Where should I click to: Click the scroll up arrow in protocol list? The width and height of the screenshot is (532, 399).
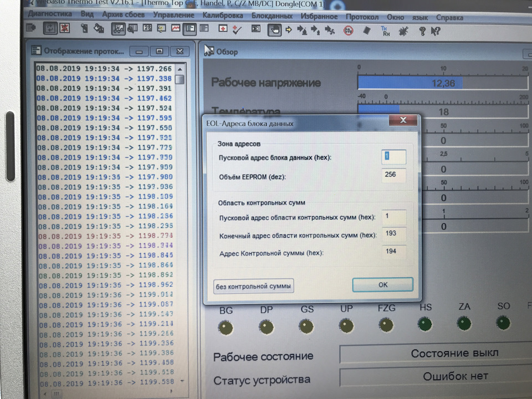tap(180, 69)
